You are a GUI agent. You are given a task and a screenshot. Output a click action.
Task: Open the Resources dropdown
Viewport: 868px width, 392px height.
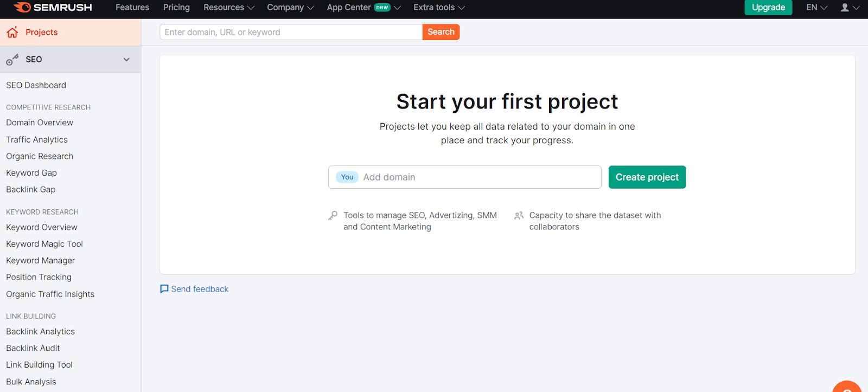pyautogui.click(x=228, y=8)
